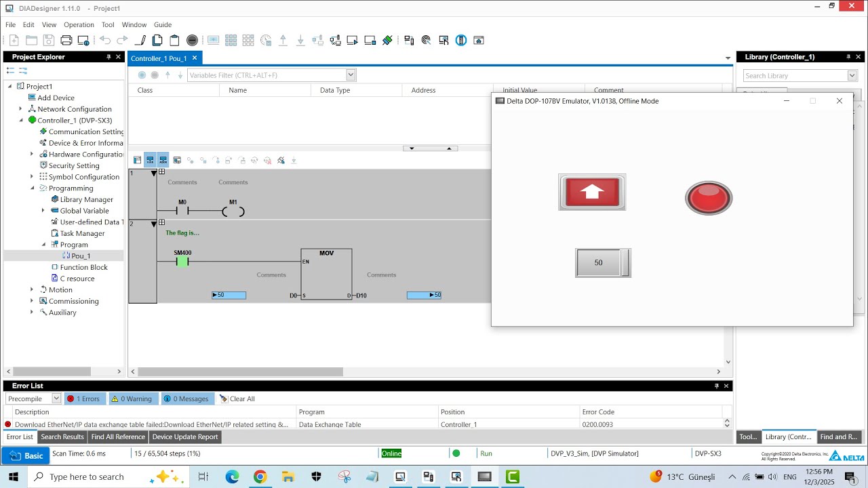Click the monitor-with-cursor icon in the toolbar
The image size is (868, 488).
tap(443, 40)
